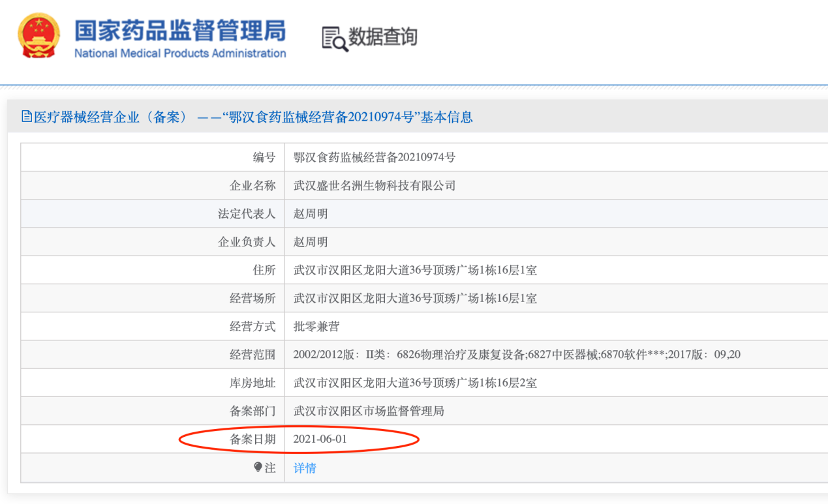Image resolution: width=828 pixels, height=504 pixels.
Task: Click the record number value 鄂汉食药监械经营备20210974号
Action: (x=375, y=157)
